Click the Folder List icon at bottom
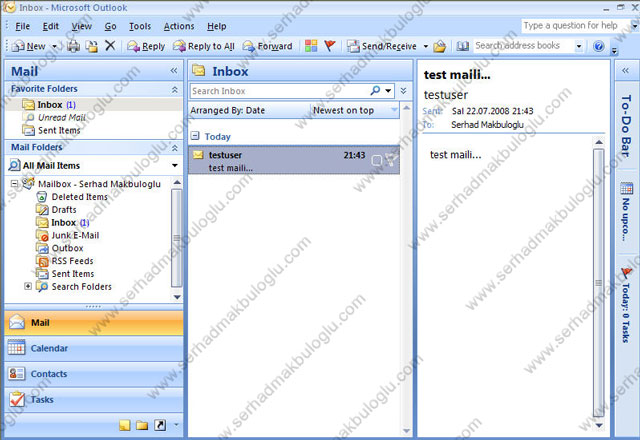640x440 pixels. coord(142,425)
